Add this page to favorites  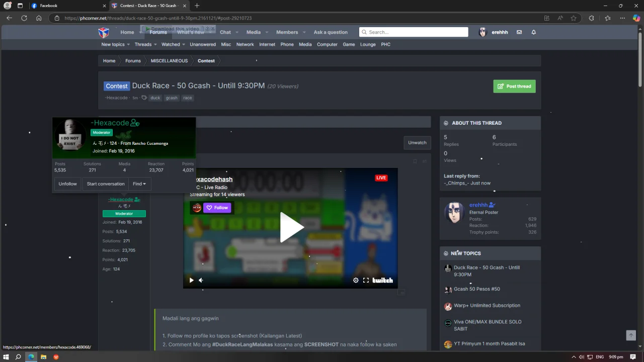click(x=574, y=18)
